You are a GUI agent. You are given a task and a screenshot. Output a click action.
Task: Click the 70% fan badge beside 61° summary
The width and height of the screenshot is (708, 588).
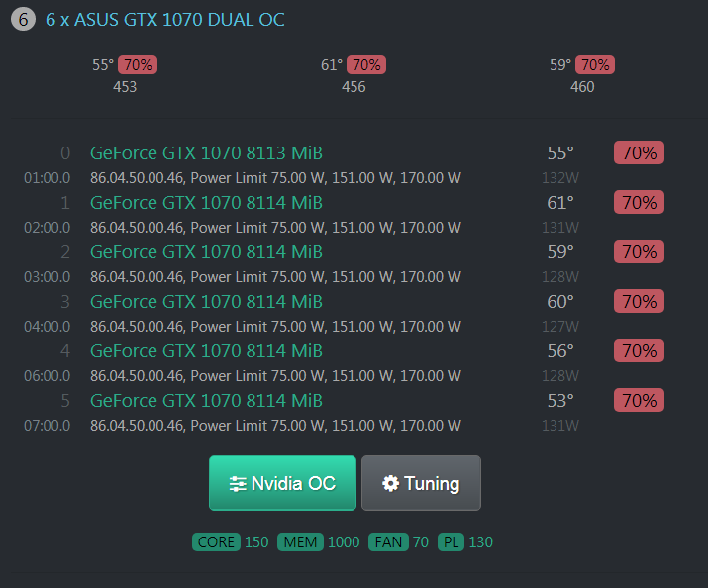click(366, 65)
